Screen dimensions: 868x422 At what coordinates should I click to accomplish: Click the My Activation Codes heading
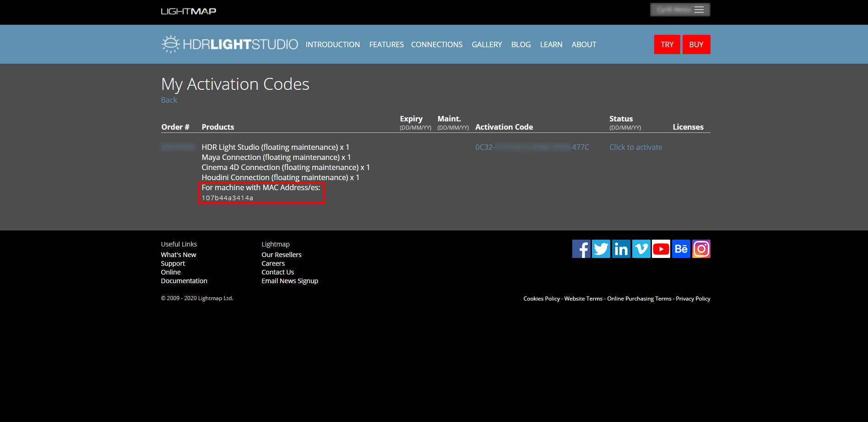(x=235, y=84)
